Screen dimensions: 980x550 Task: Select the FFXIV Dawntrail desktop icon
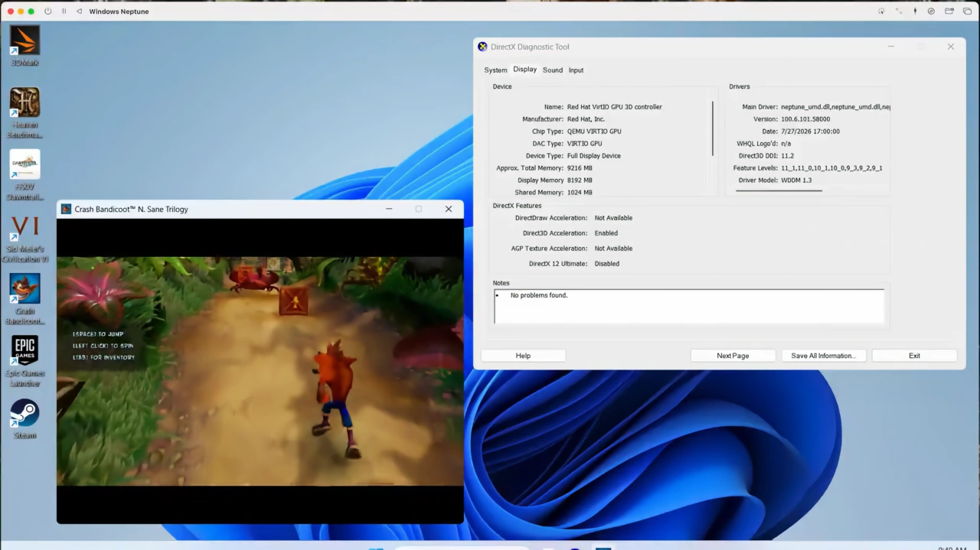click(24, 174)
